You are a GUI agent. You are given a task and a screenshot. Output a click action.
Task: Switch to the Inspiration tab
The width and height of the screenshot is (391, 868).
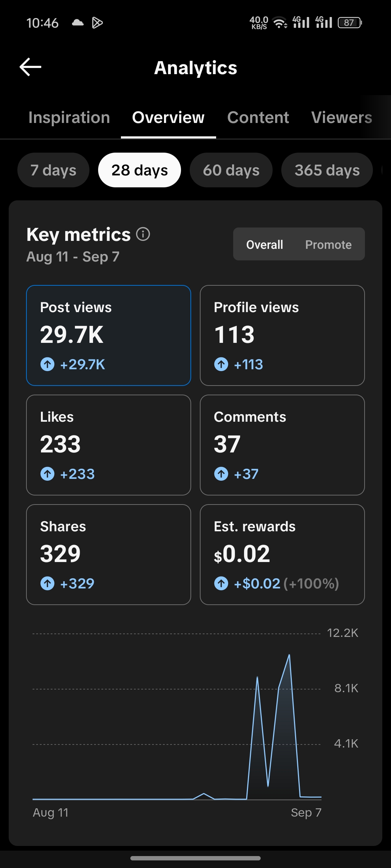(x=69, y=118)
